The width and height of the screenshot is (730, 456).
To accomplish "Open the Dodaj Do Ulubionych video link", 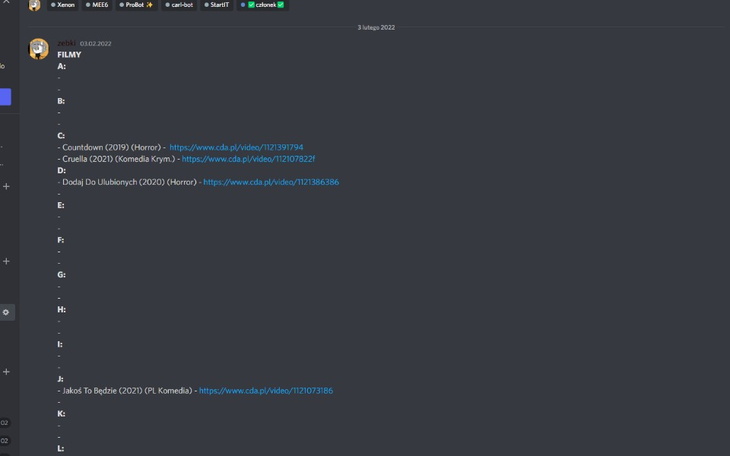I will point(271,182).
